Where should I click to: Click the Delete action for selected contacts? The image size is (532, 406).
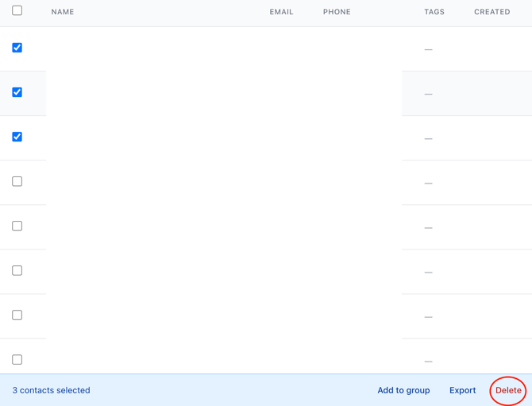(508, 390)
